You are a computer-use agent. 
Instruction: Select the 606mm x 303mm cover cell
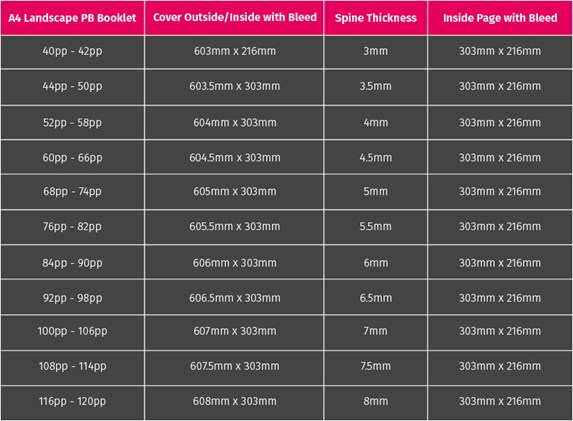coord(235,263)
